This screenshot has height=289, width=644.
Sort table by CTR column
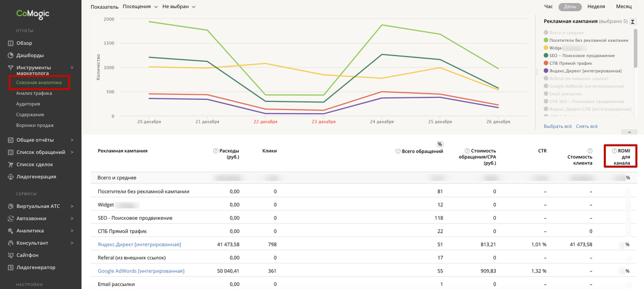pos(542,151)
